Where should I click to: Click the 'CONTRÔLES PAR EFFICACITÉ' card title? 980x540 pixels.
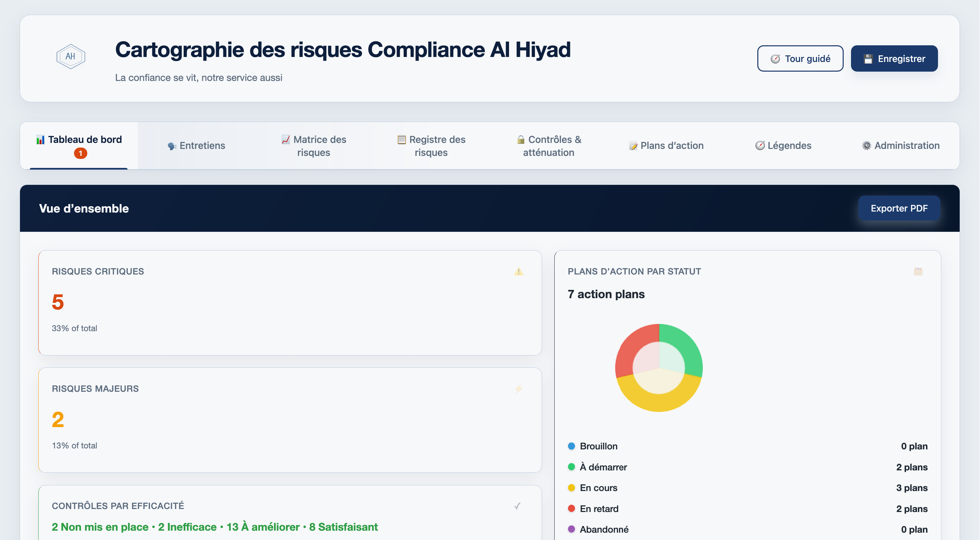[118, 506]
